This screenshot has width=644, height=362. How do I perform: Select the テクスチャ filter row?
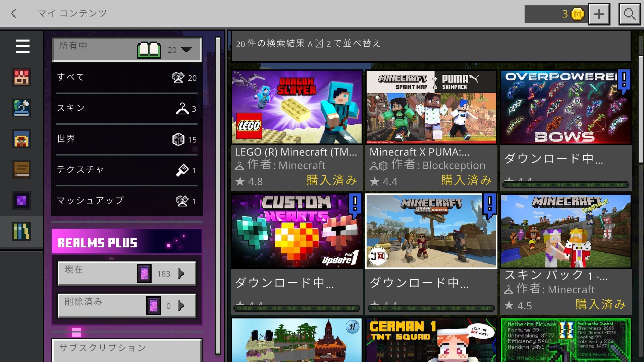point(127,170)
